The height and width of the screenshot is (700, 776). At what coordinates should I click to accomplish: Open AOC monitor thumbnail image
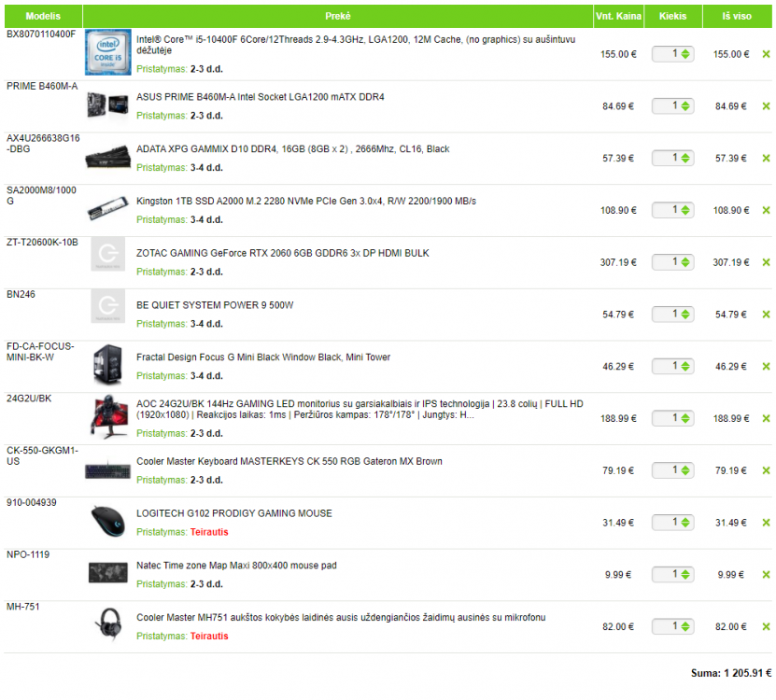coord(108,417)
